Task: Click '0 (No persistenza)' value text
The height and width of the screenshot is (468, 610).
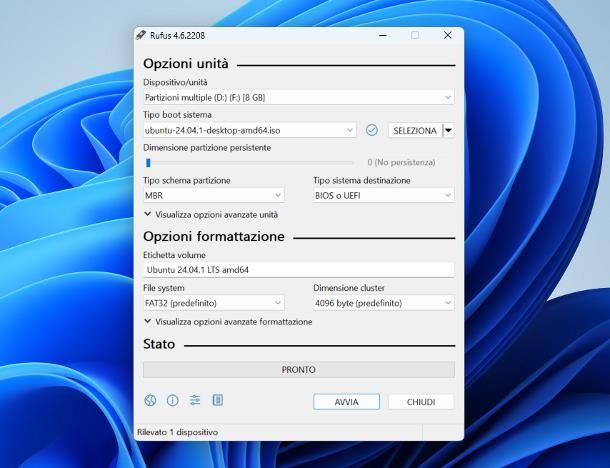Action: (401, 162)
